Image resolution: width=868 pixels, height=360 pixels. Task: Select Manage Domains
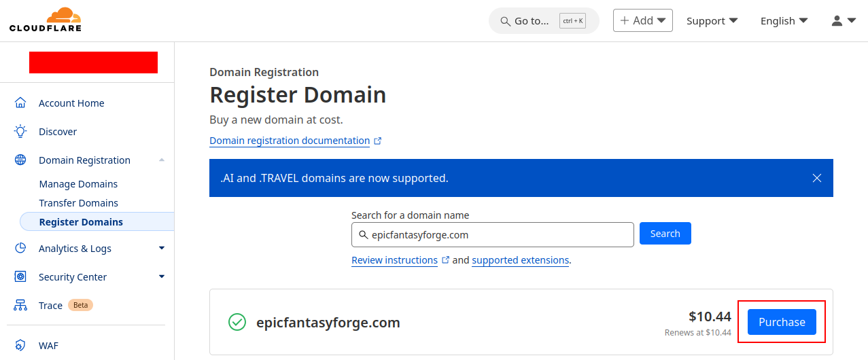coord(78,184)
